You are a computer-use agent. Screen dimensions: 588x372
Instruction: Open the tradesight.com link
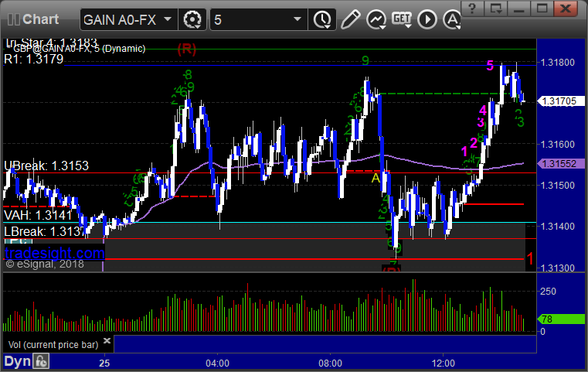click(x=54, y=253)
